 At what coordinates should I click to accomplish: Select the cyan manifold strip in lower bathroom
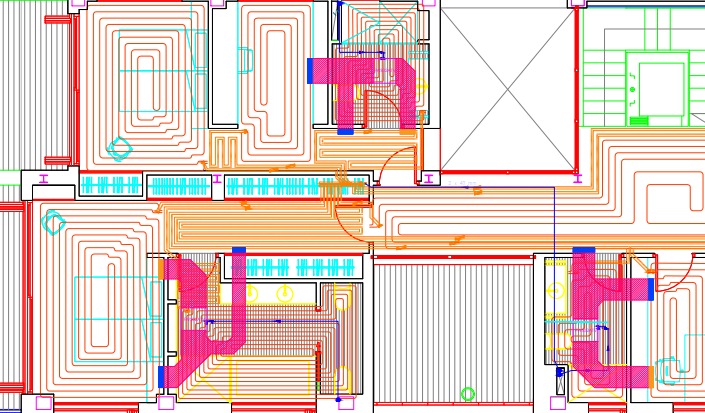302,267
